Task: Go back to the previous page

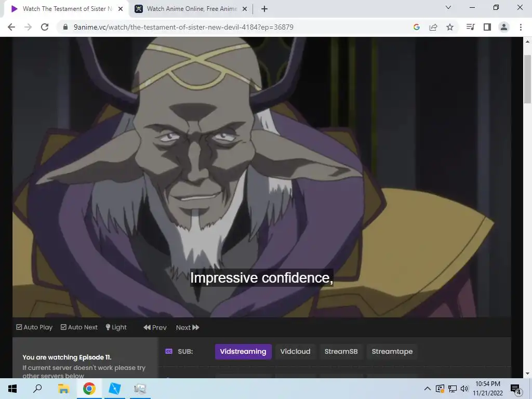Action: [11, 27]
